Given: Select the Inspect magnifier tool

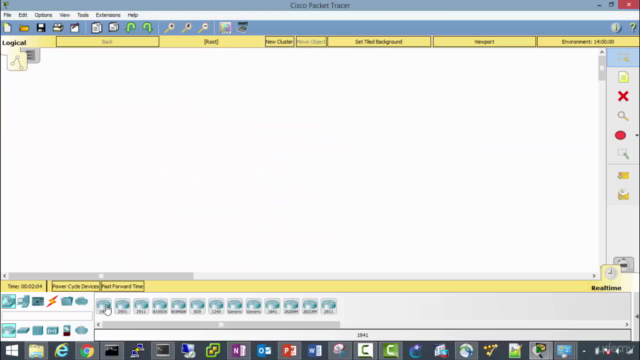Looking at the screenshot, I should 623,116.
